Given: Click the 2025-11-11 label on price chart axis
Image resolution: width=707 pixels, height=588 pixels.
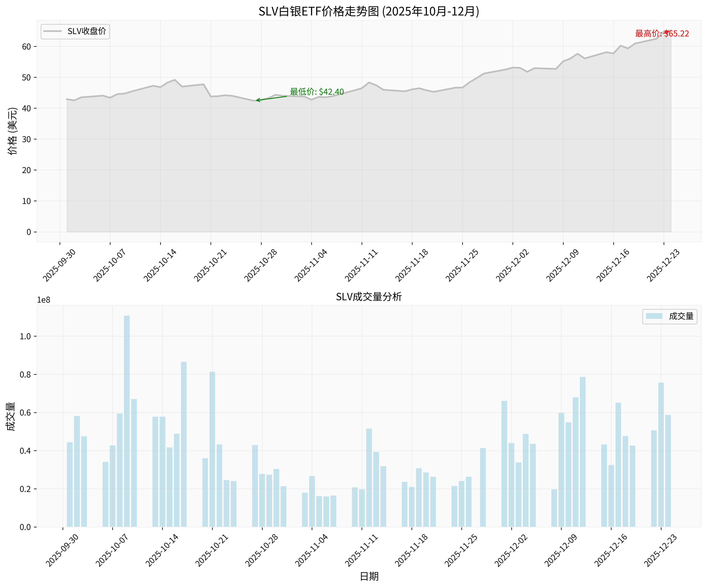Looking at the screenshot, I should pos(362,265).
